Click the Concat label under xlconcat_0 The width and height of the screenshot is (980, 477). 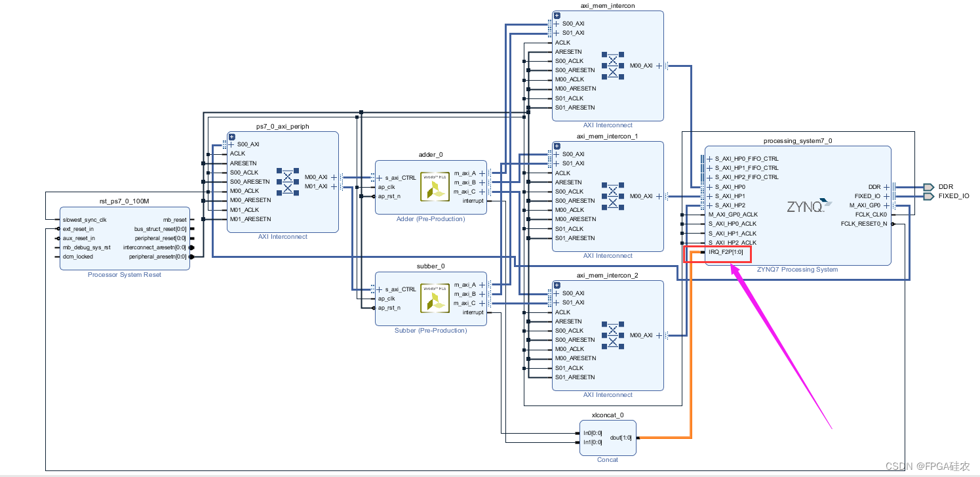point(608,460)
